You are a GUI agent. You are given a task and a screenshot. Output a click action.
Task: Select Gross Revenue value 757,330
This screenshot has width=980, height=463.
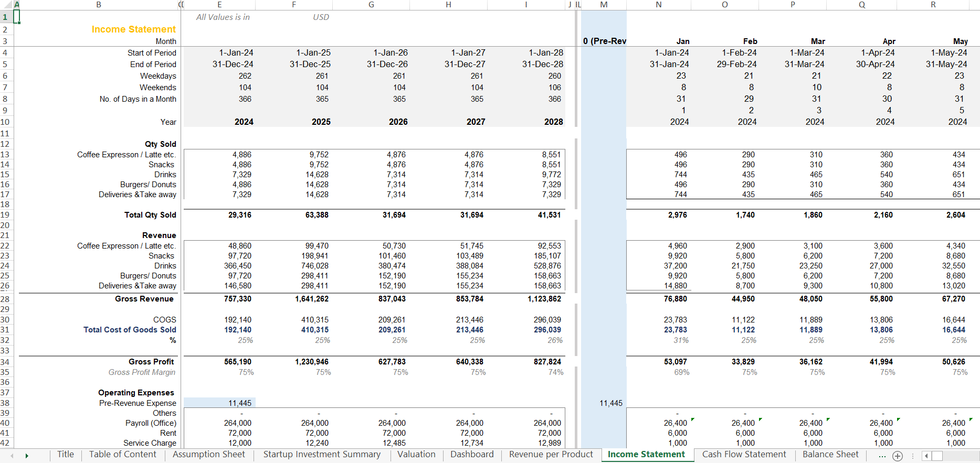(238, 299)
